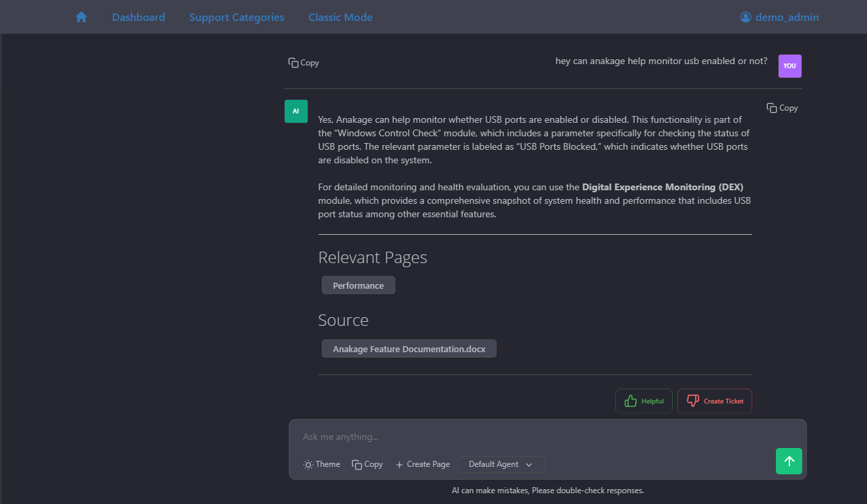Click Create Page in chat toolbar
This screenshot has width=867, height=504.
coord(422,464)
